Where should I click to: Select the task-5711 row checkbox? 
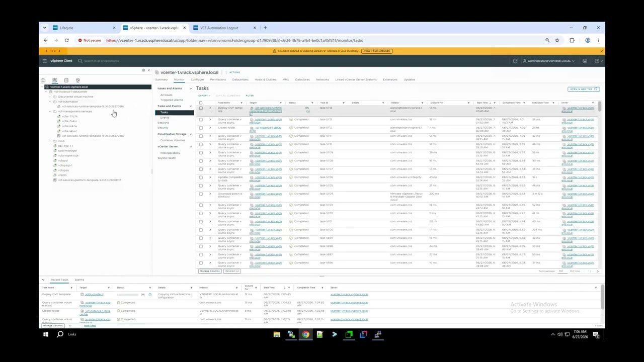coord(201,136)
